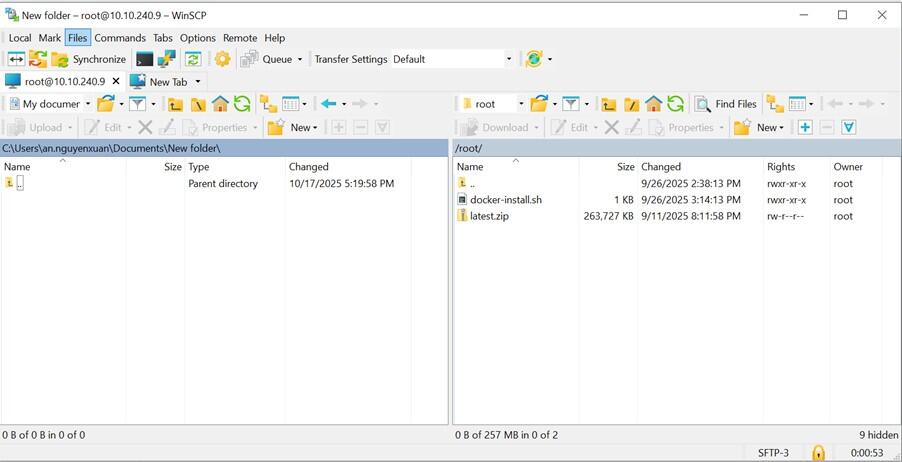Screen dimensions: 902x462
Task: Click the local Open Directory folder icon
Action: coord(106,104)
